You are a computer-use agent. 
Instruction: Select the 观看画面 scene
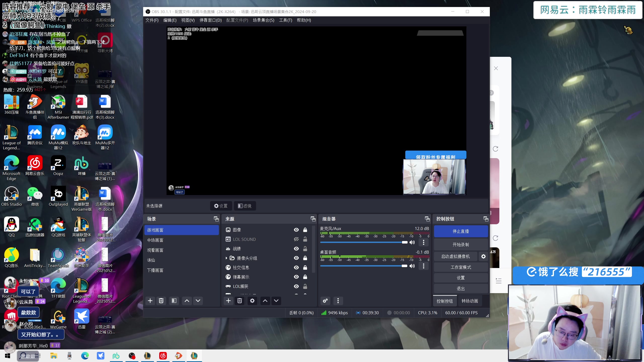[181, 250]
